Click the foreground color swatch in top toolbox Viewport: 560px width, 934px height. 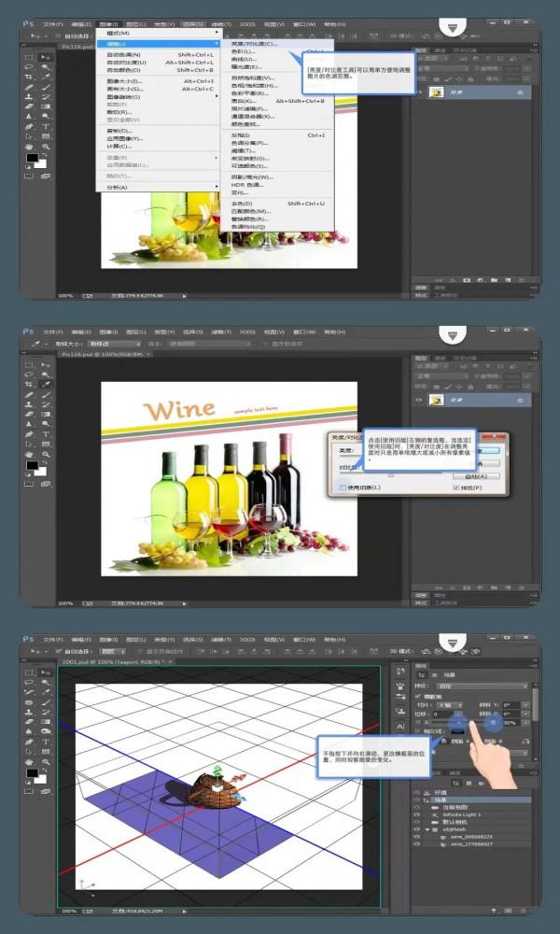click(32, 159)
